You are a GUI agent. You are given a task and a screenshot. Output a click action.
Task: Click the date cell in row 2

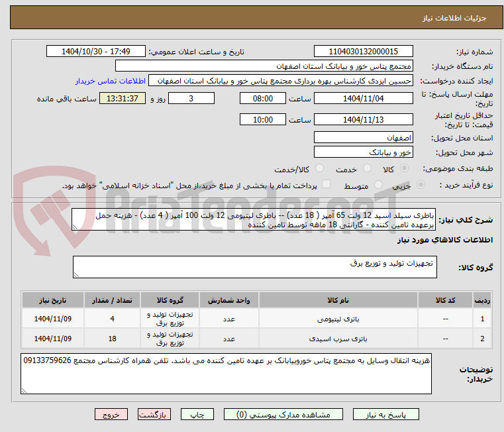(x=53, y=339)
